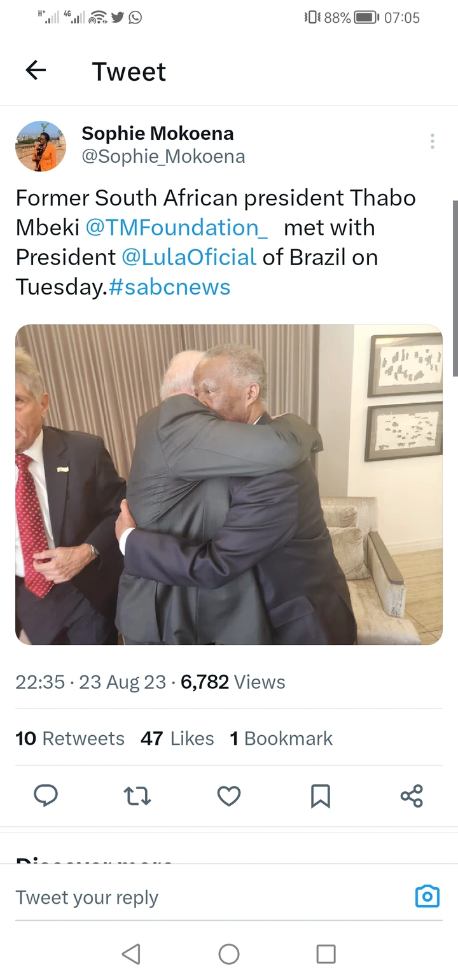Image resolution: width=458 pixels, height=980 pixels.
Task: Tap the reply speech bubble icon
Action: (x=46, y=796)
